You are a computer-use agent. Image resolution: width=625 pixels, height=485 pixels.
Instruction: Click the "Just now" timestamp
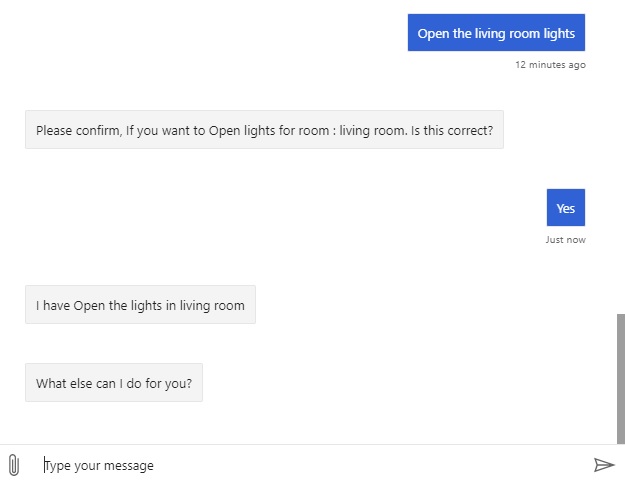(x=565, y=240)
